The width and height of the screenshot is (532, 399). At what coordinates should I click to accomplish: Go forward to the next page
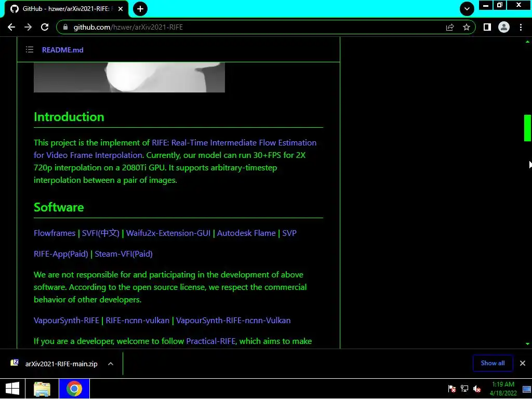28,27
